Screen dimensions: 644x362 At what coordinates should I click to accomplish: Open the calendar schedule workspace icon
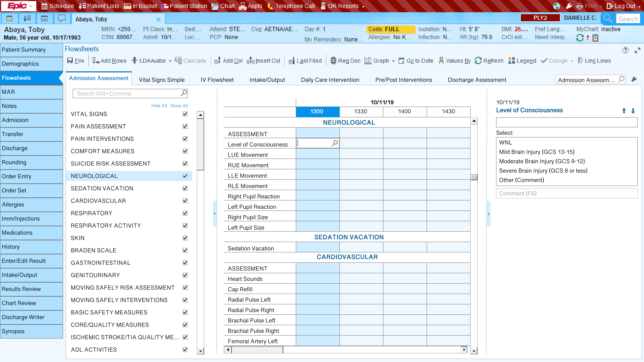(9, 19)
